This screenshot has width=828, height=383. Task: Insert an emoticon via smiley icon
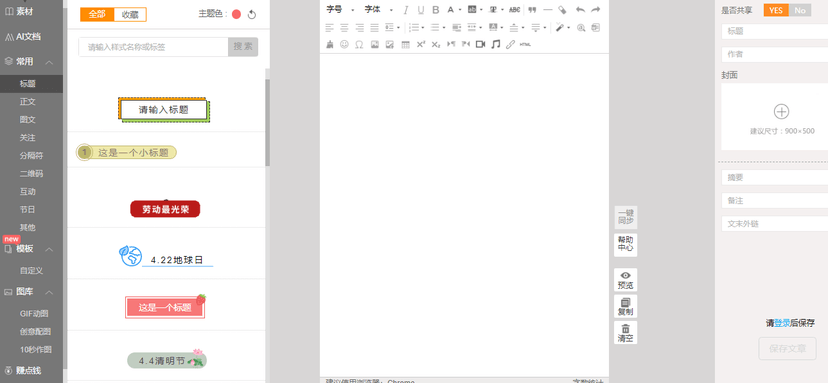[x=344, y=44]
